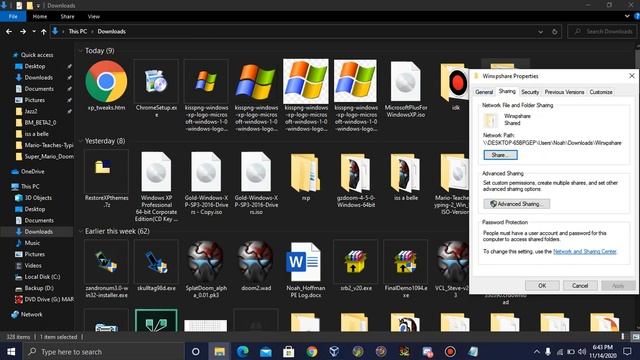640x360 pixels.
Task: Open the Home ribbon tab
Action: click(40, 16)
